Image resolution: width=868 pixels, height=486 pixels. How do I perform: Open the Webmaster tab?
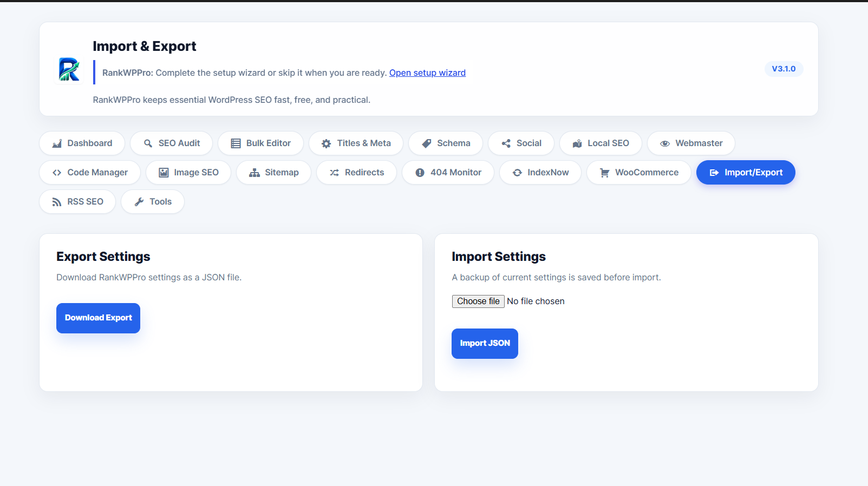click(691, 143)
